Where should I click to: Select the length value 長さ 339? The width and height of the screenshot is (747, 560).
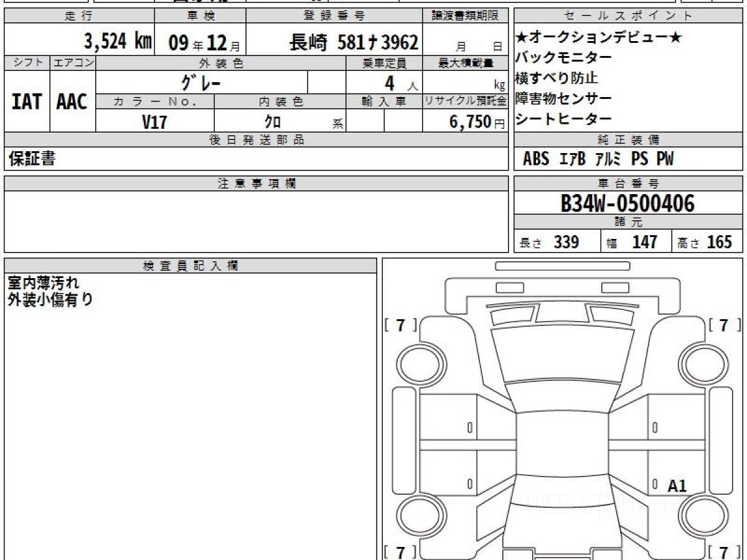[549, 242]
